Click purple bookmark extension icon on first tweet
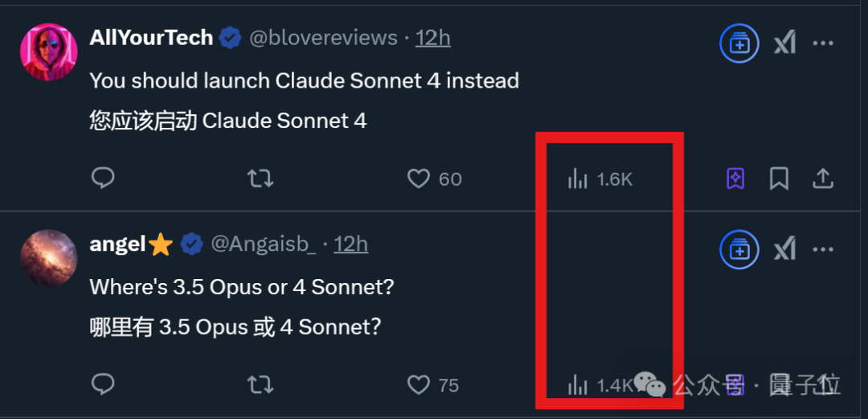Image resolution: width=868 pixels, height=419 pixels. pyautogui.click(x=735, y=179)
